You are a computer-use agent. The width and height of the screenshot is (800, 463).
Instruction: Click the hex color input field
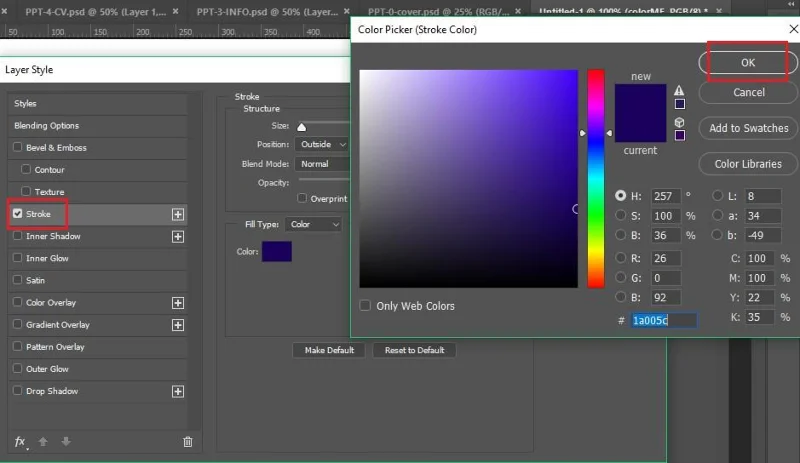(x=663, y=320)
